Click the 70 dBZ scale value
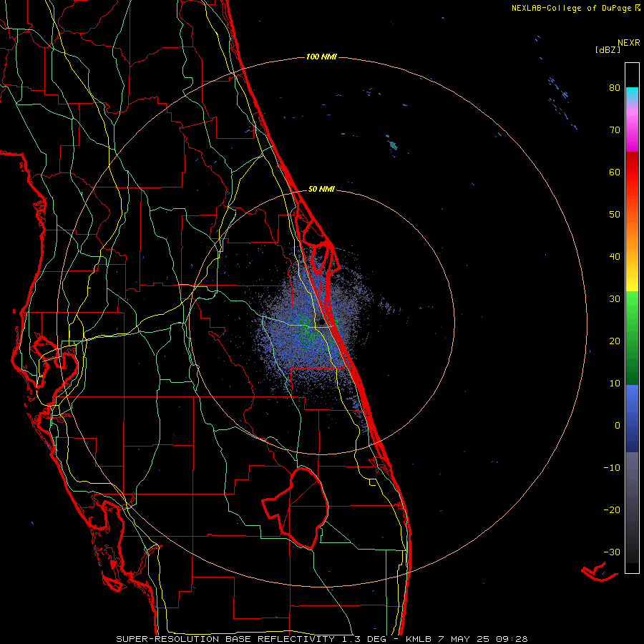This screenshot has height=644, width=644. (x=615, y=130)
